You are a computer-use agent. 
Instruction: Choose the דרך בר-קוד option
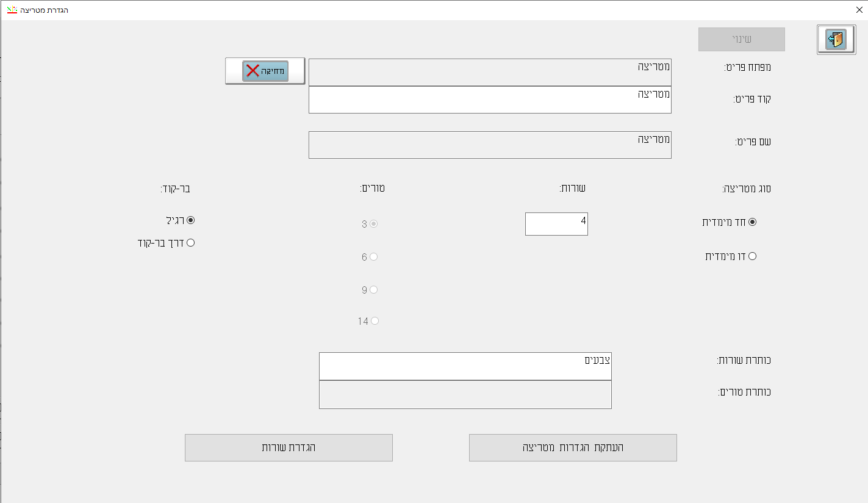(x=191, y=242)
